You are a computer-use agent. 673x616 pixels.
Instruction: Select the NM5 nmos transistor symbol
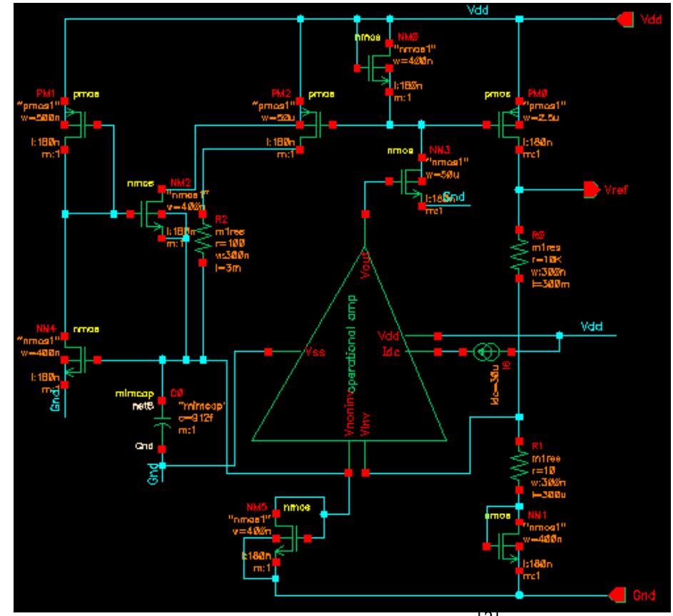(x=296, y=539)
